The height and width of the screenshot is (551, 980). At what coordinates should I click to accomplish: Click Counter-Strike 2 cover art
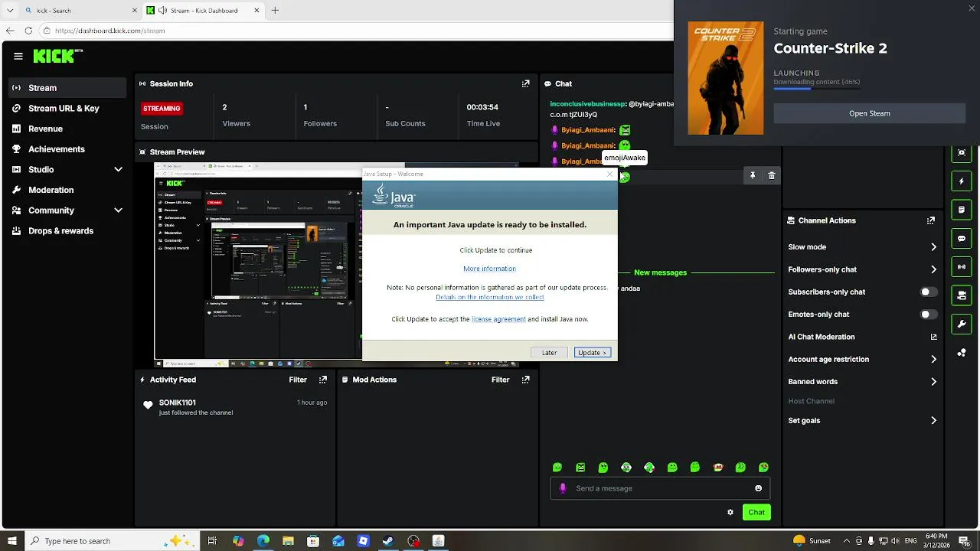click(726, 78)
